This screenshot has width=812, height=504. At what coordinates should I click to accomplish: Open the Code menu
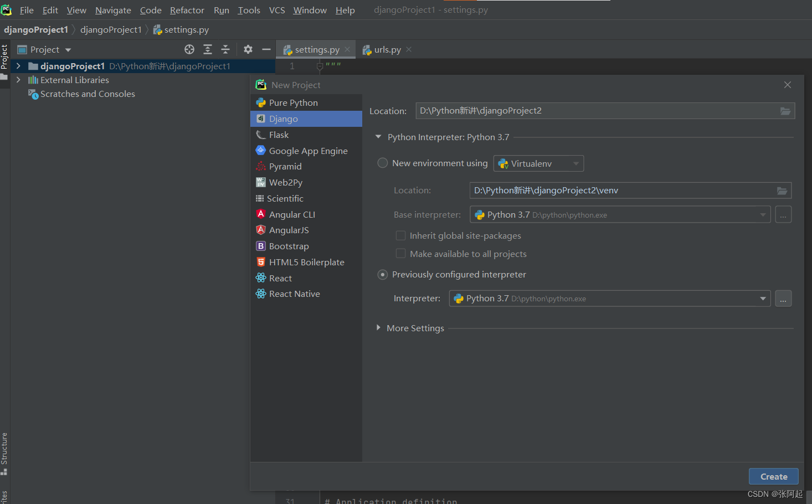[x=151, y=10]
